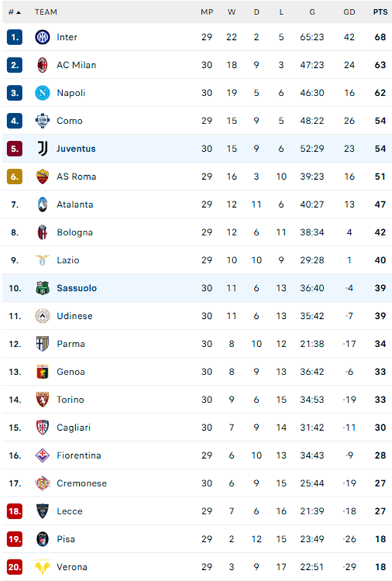Click the Juventus club logo
Viewport: 392px width, 581px height.
pyautogui.click(x=42, y=148)
